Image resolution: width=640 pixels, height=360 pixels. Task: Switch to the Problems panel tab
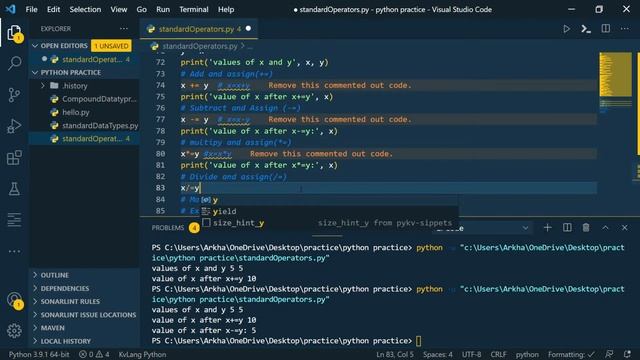(168, 228)
